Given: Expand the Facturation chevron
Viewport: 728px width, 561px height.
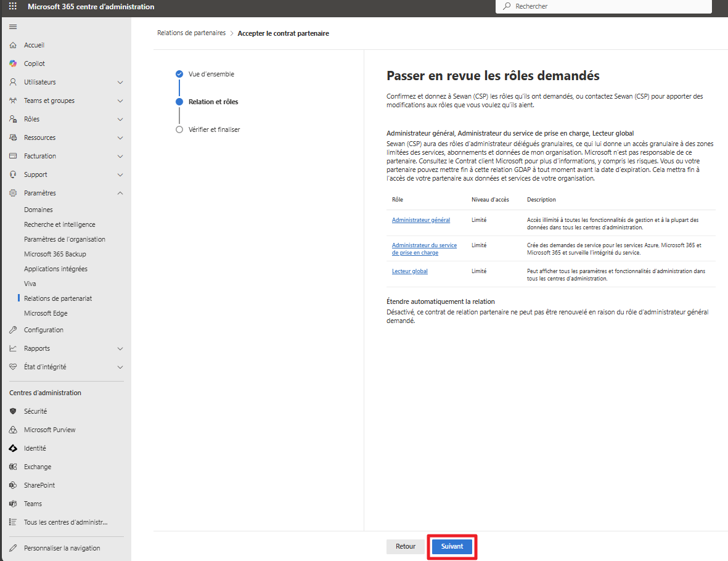Looking at the screenshot, I should point(120,157).
